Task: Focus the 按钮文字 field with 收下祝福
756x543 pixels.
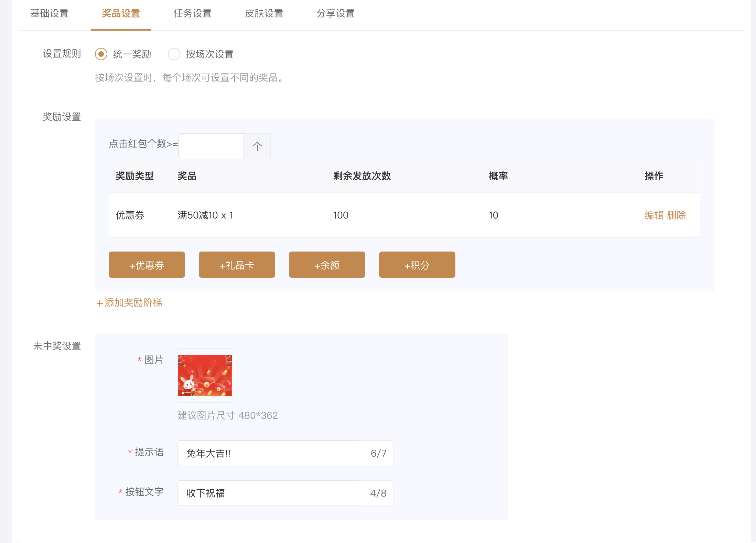Action: 286,493
